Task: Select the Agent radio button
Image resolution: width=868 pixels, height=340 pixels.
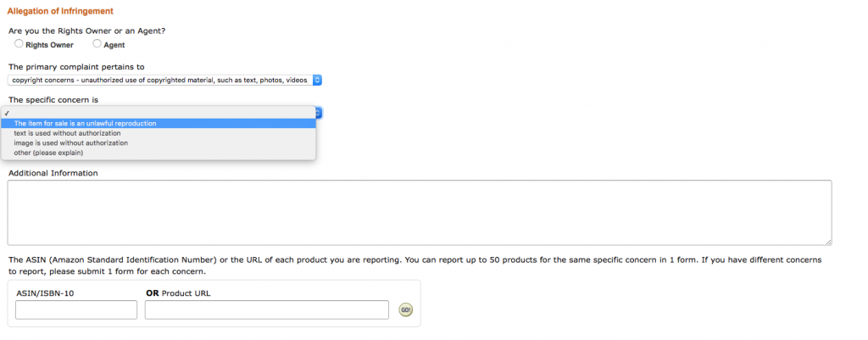Action: point(97,44)
